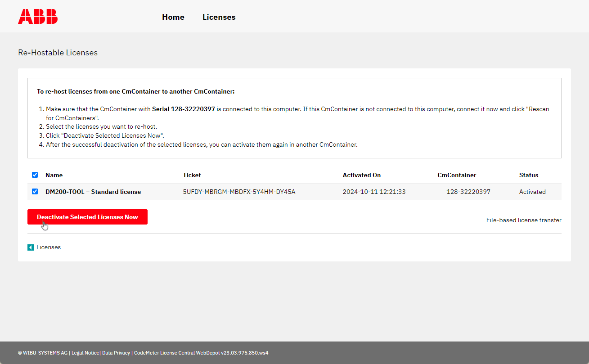Image resolution: width=589 pixels, height=364 pixels.
Task: Click the Re-Hostable Licenses page heading
Action: click(58, 53)
